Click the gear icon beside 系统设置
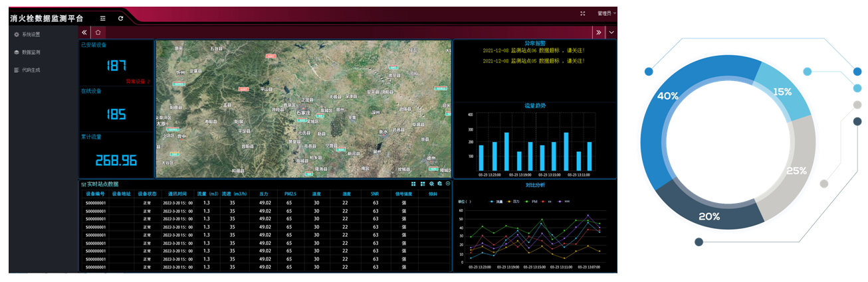868x282 pixels. coord(17,35)
